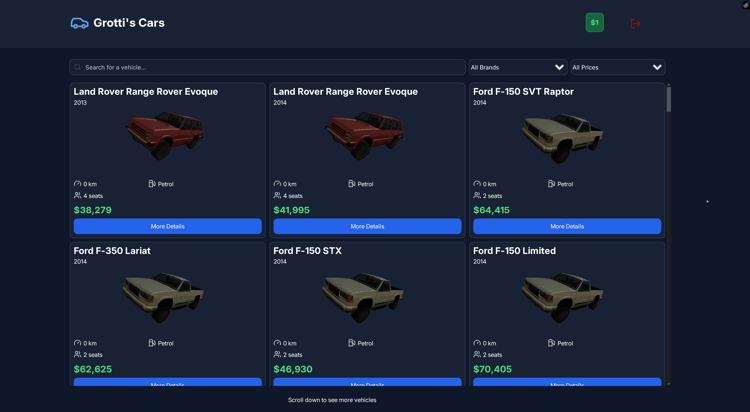Click fuel pump icon on 2013 Evoque card

pyautogui.click(x=152, y=184)
